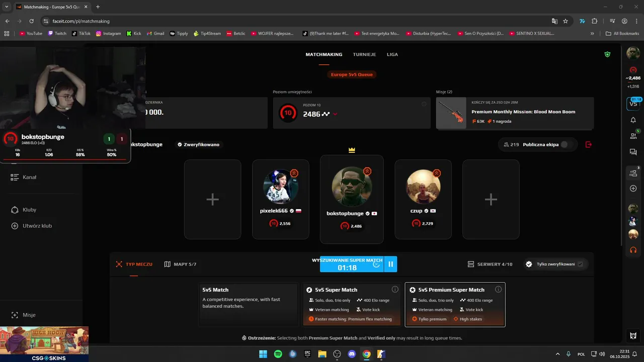Viewport: 644px width, 362px height.
Task: Select the 5v5 Premium Super Match card
Action: pos(455,305)
